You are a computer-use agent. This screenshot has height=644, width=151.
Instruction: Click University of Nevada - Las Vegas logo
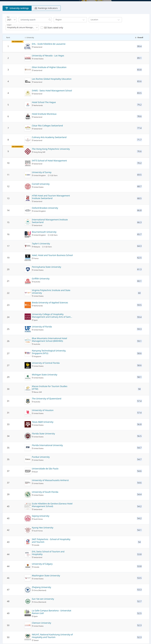[28, 58]
